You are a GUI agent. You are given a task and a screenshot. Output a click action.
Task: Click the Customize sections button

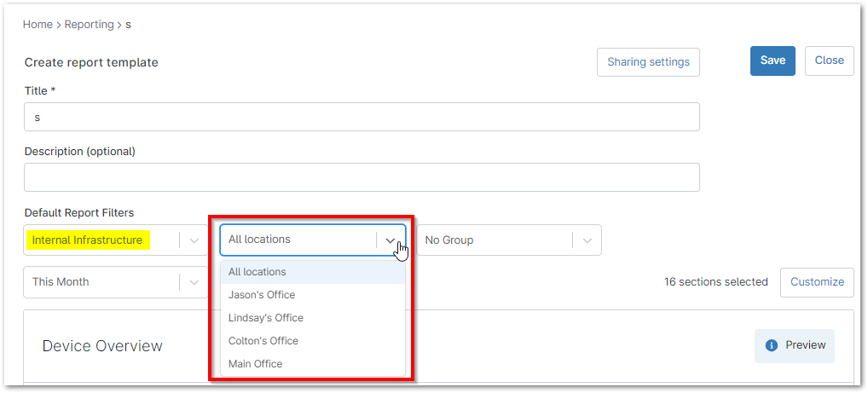click(816, 282)
